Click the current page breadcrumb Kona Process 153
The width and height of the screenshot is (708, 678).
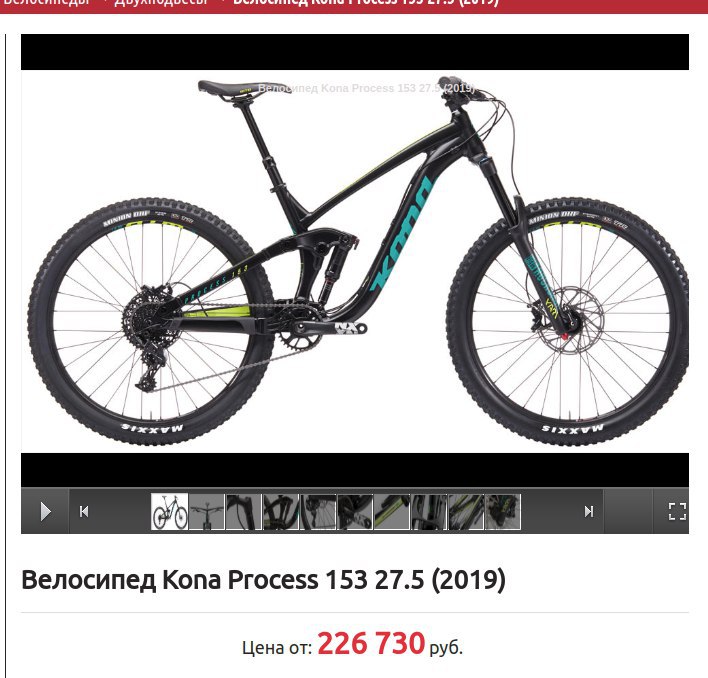pos(366,3)
